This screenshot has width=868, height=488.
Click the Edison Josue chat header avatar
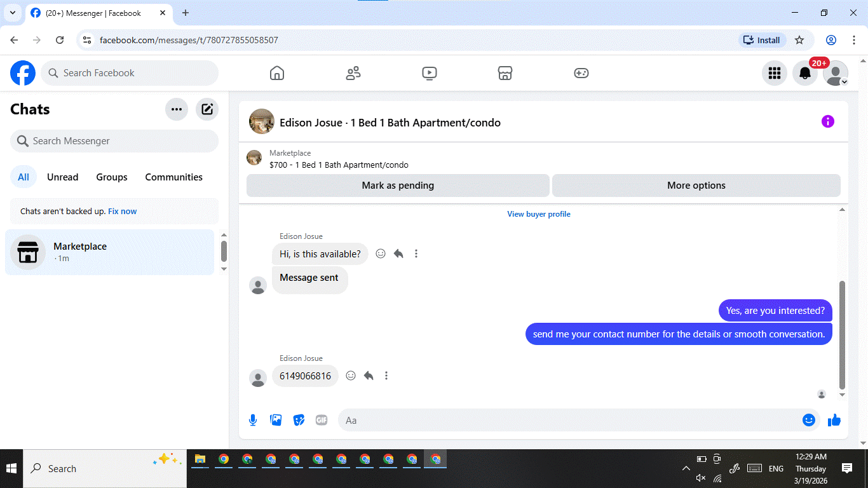(x=262, y=121)
